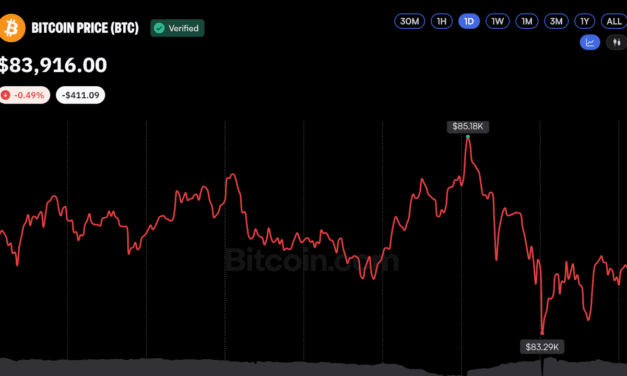Select the 1M time range
This screenshot has width=627, height=376.
[527, 21]
